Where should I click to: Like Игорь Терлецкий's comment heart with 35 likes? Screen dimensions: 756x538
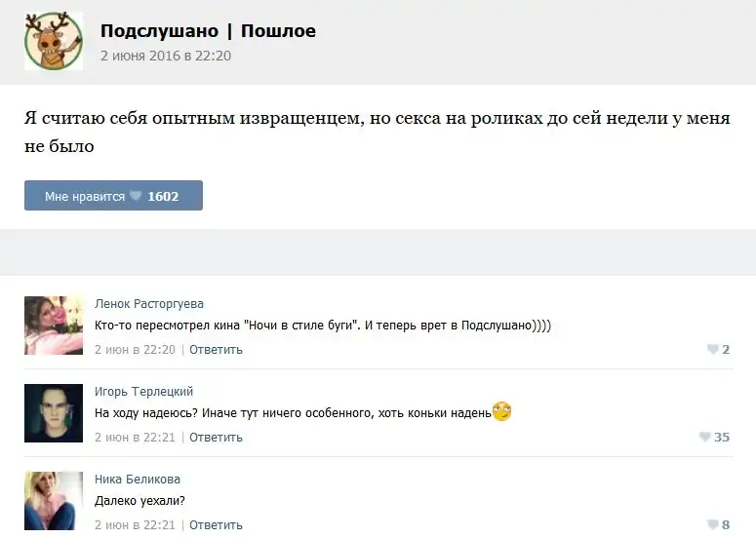(x=705, y=438)
